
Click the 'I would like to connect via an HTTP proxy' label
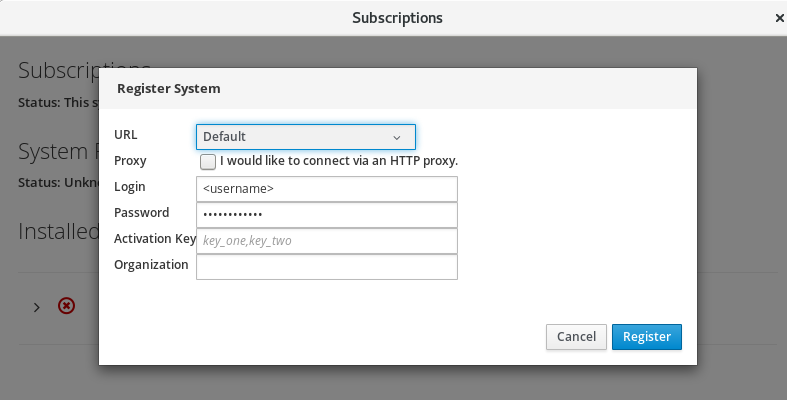click(339, 160)
